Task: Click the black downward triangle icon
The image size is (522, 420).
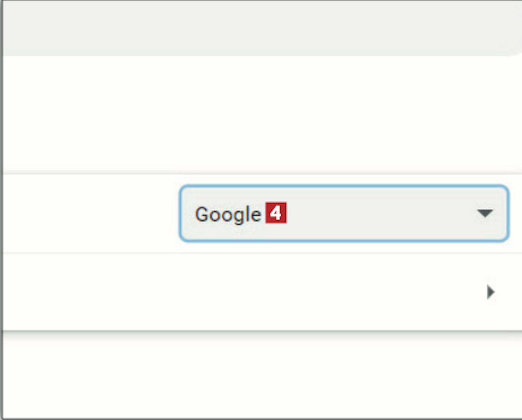Action: click(485, 213)
